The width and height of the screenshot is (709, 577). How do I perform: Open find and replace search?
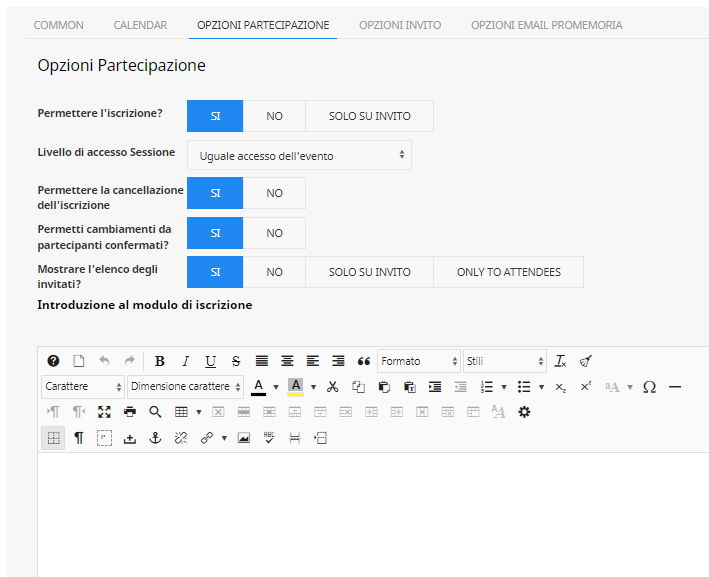(155, 412)
